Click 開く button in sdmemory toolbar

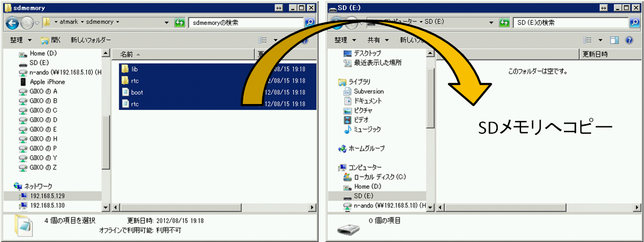pyautogui.click(x=51, y=40)
